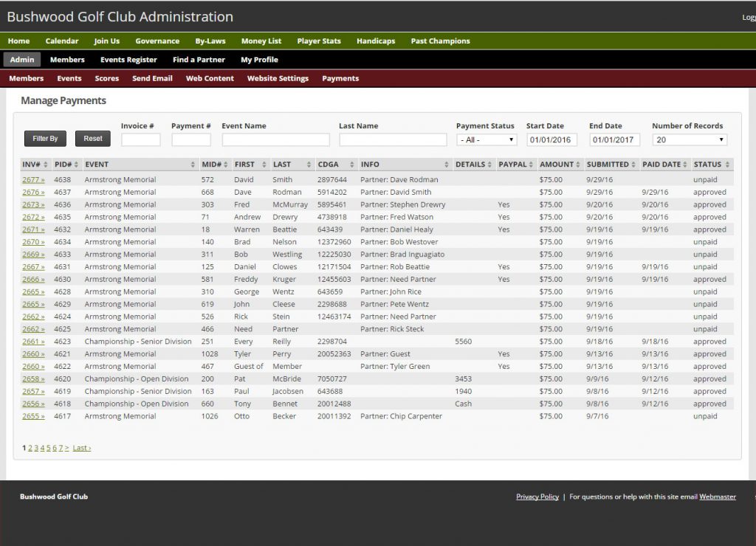Open Events Register in black bar
This screenshot has height=546, width=756.
pyautogui.click(x=128, y=60)
